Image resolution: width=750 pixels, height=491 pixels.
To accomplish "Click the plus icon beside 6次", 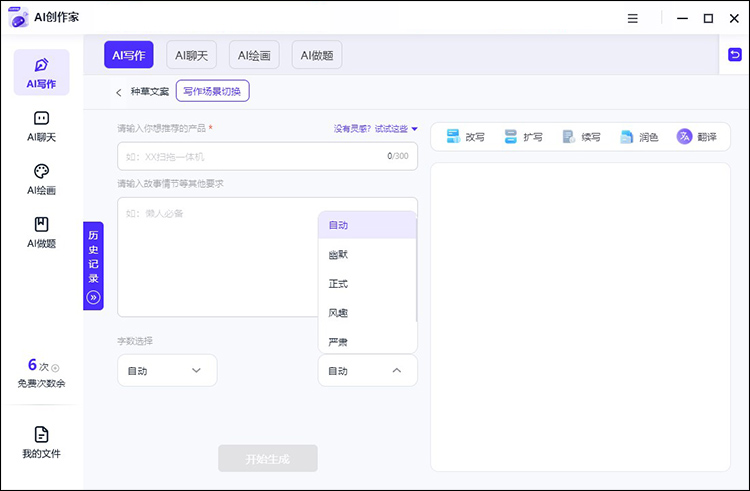I will pyautogui.click(x=55, y=368).
